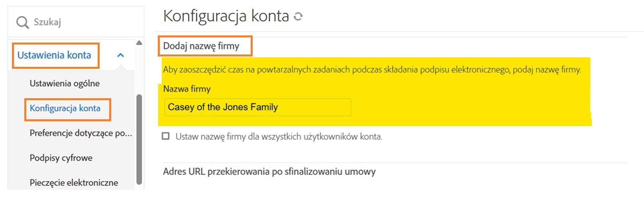Click the magnifying glass search icon
The height and width of the screenshot is (204, 644).
[22, 22]
